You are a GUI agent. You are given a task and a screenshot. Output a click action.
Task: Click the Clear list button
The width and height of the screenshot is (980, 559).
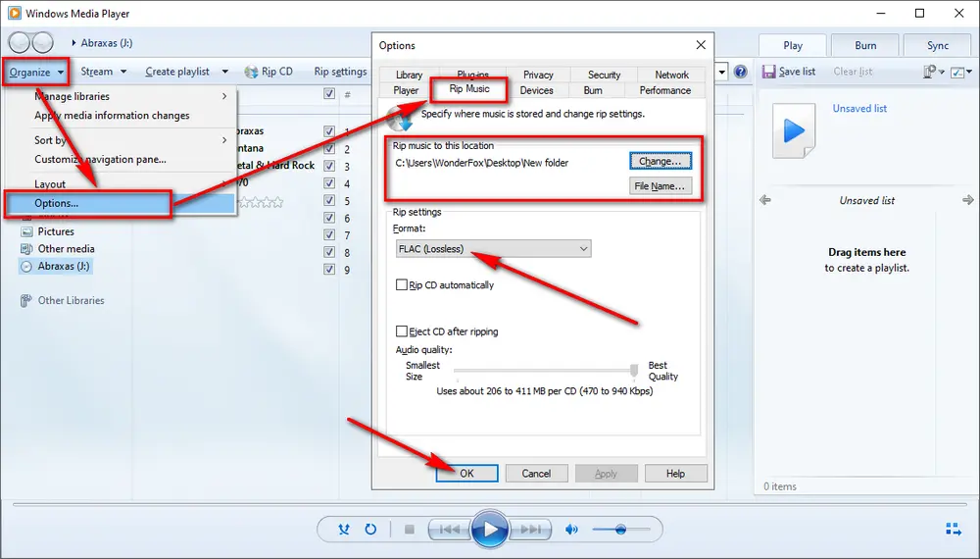[x=853, y=72]
